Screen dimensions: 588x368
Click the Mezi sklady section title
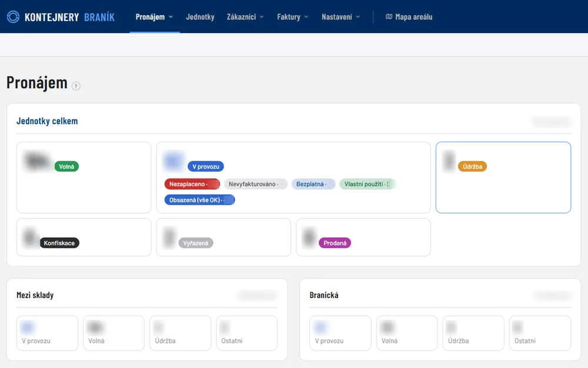(x=35, y=295)
